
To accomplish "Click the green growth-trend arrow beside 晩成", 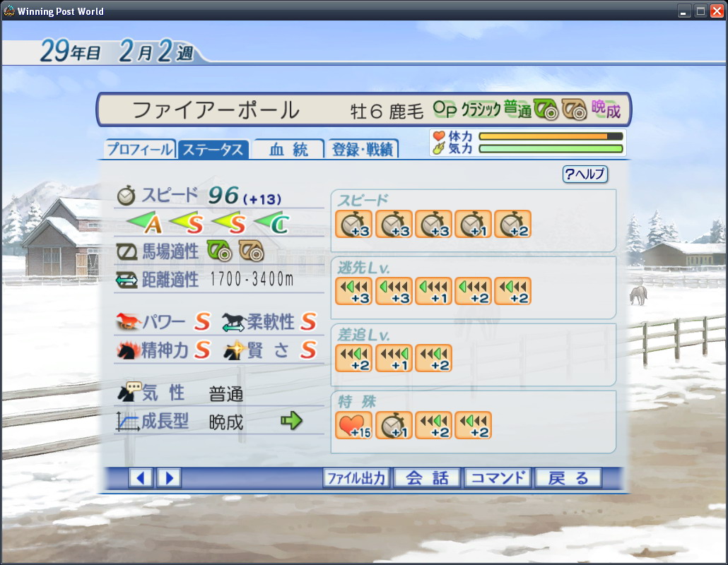I will (x=291, y=420).
